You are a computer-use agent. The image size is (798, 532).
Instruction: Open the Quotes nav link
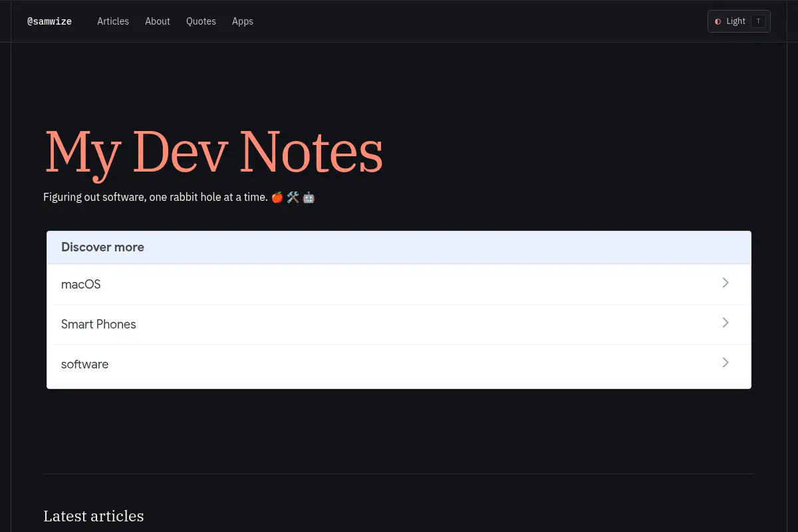(201, 21)
